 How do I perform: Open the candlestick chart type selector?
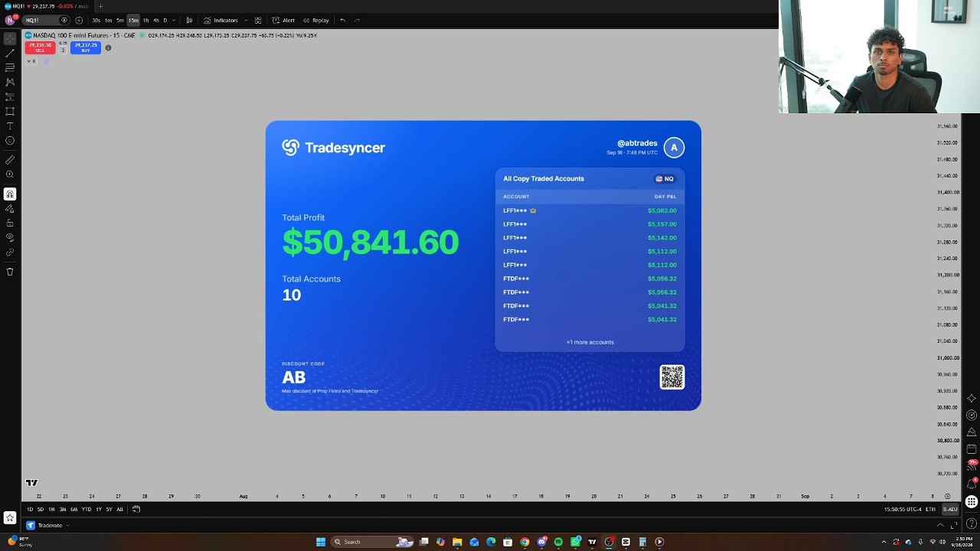[189, 20]
